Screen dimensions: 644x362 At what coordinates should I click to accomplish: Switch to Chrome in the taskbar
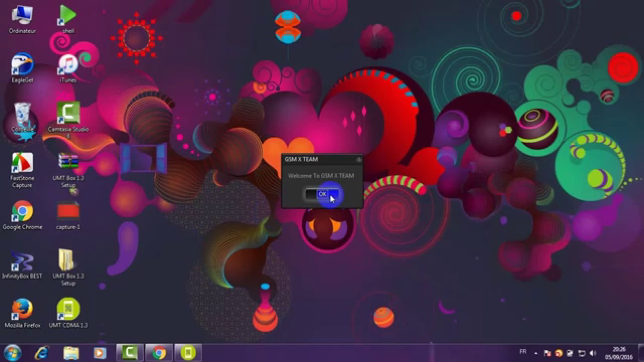pos(159,353)
